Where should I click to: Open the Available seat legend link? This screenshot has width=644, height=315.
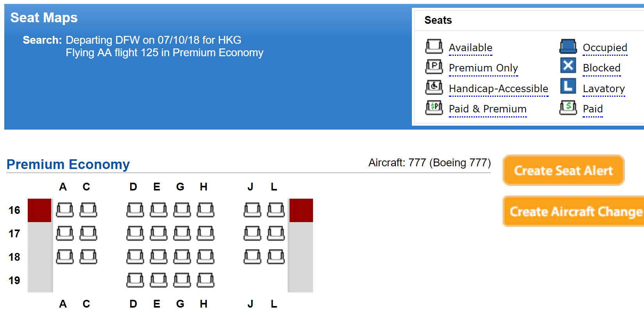click(470, 48)
